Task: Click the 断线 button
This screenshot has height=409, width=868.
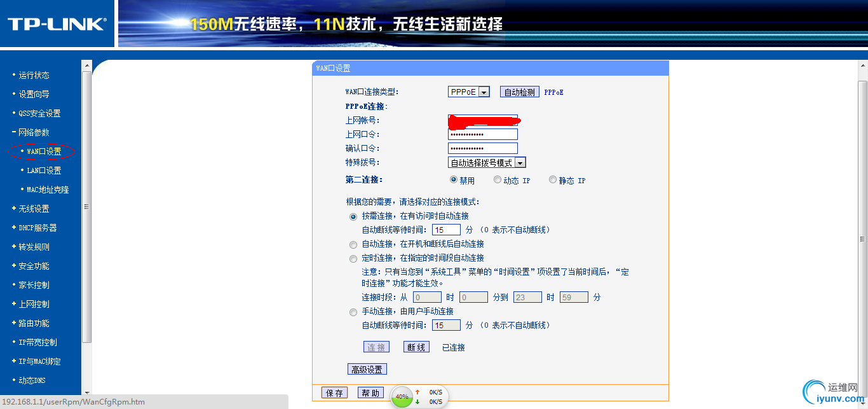Action: (416, 347)
